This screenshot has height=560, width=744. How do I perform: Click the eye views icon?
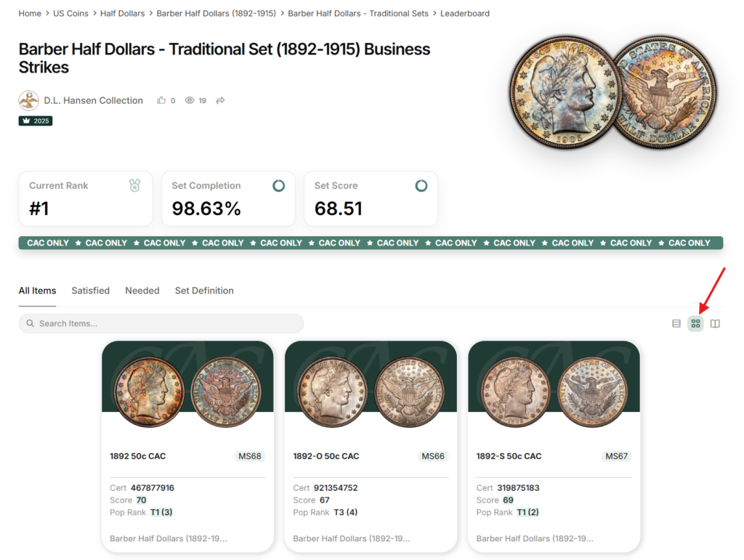point(190,100)
